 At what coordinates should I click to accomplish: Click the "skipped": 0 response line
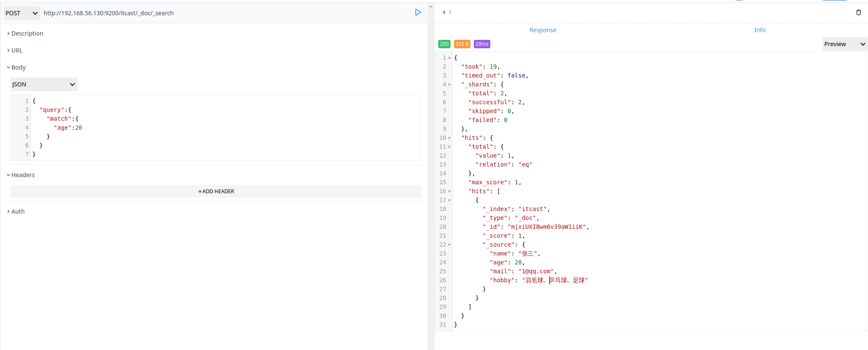click(x=491, y=111)
